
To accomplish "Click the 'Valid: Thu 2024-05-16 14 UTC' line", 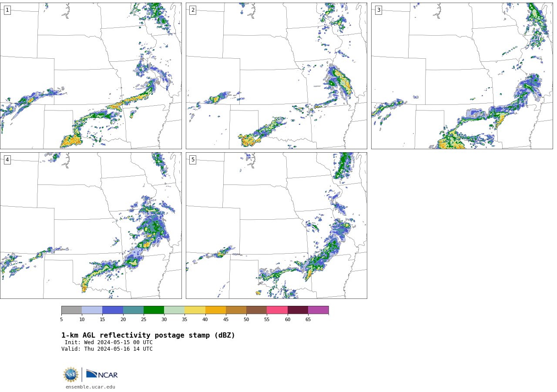I will [x=107, y=349].
